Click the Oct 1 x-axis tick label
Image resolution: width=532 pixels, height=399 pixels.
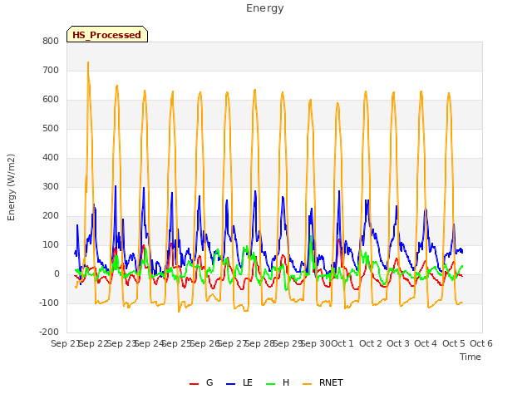pos(342,343)
